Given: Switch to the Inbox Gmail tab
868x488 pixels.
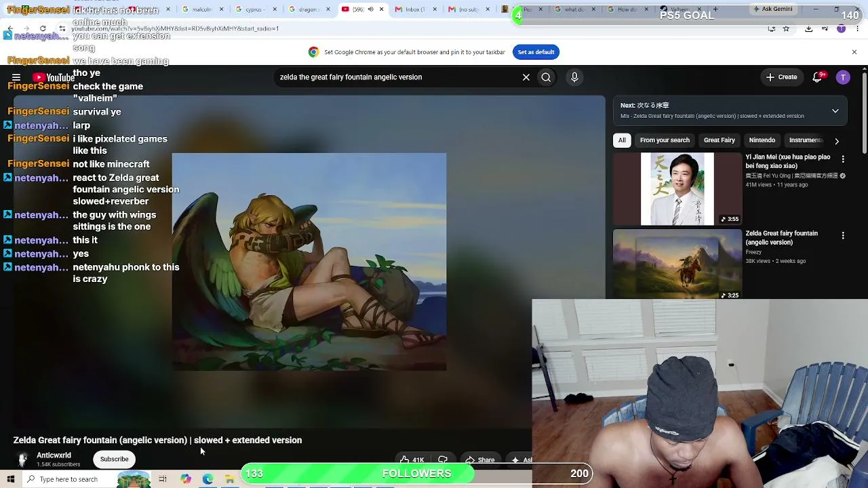Looking at the screenshot, I should tap(415, 9).
